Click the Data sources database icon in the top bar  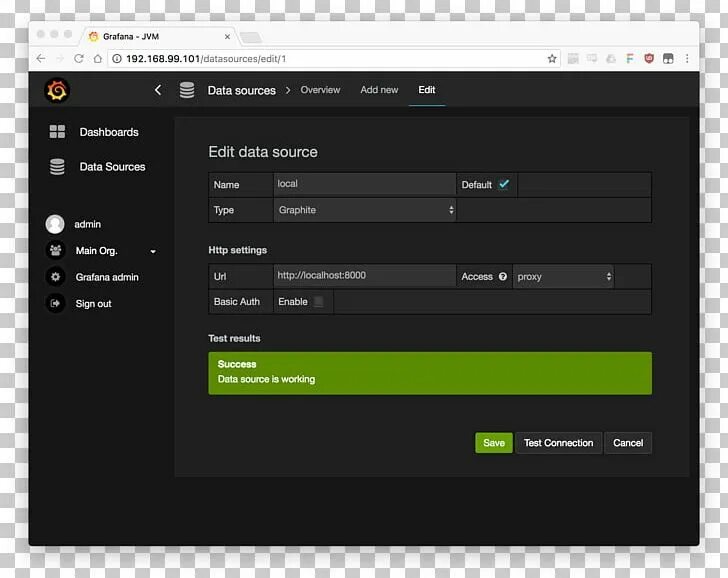(x=187, y=90)
